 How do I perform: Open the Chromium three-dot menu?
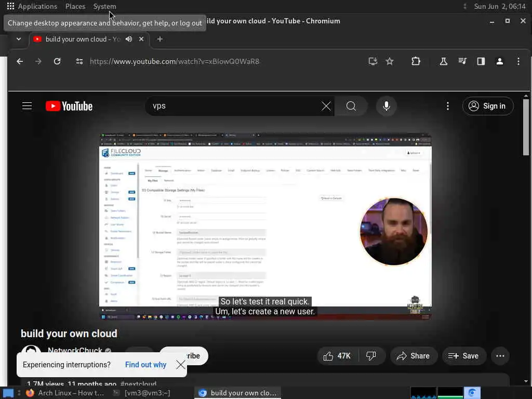(x=518, y=61)
